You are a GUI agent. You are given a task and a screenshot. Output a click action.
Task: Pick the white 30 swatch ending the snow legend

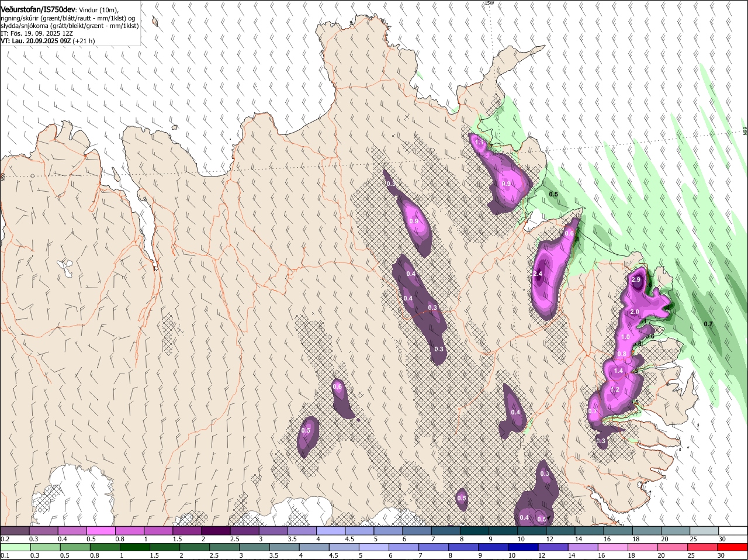click(733, 530)
